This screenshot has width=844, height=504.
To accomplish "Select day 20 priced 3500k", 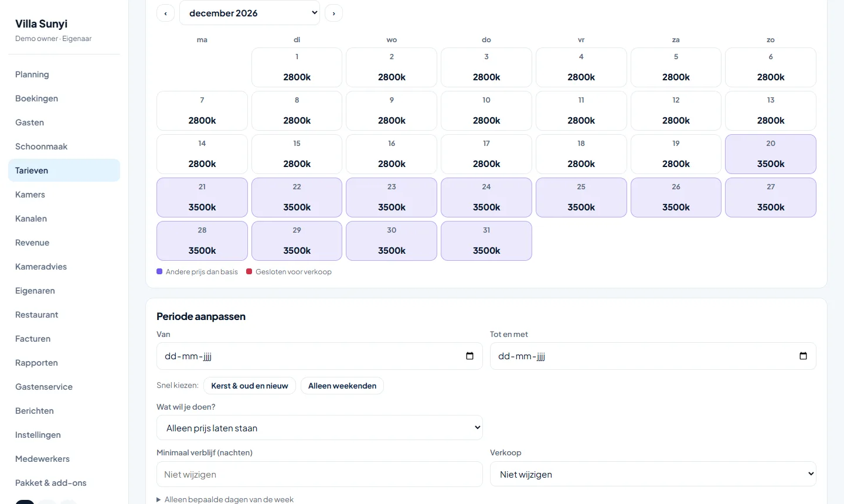I will click(771, 154).
